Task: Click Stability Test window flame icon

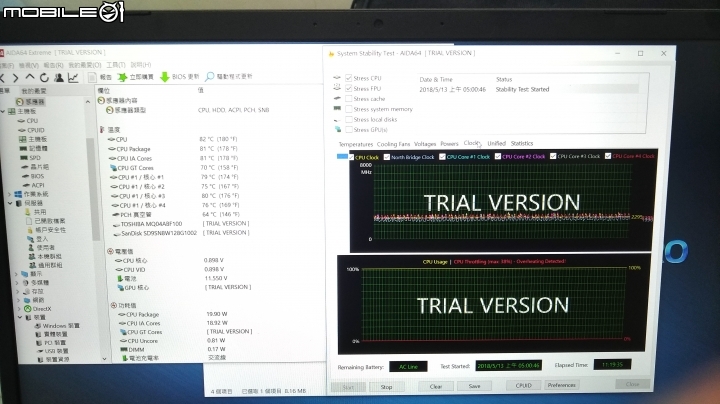Action: tap(331, 54)
